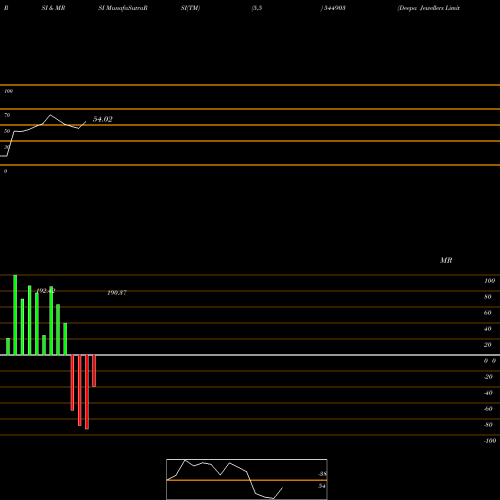
Task: Click the MR axis label -100
Action: pyautogui.click(x=490, y=441)
